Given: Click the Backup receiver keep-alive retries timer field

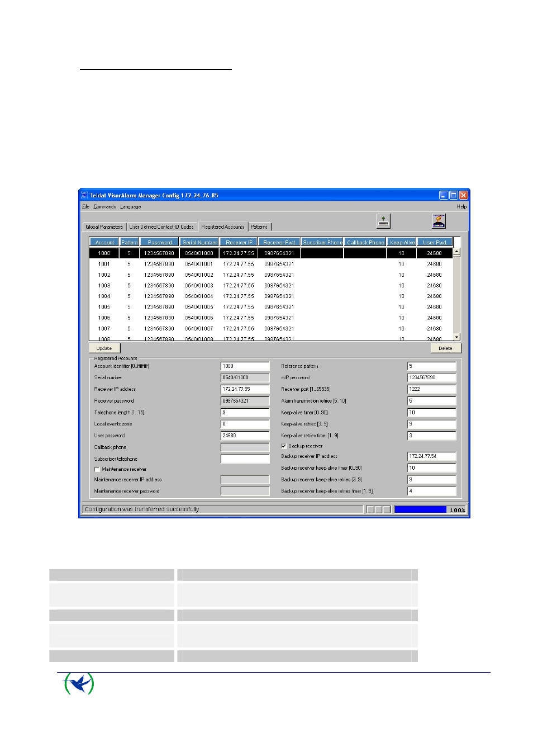Looking at the screenshot, I should tap(432, 491).
